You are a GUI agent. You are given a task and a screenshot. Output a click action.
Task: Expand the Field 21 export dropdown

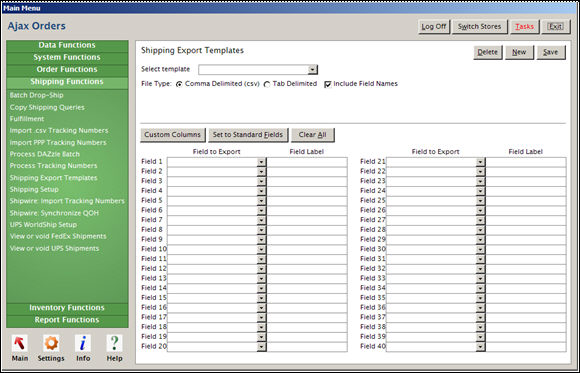(480, 162)
